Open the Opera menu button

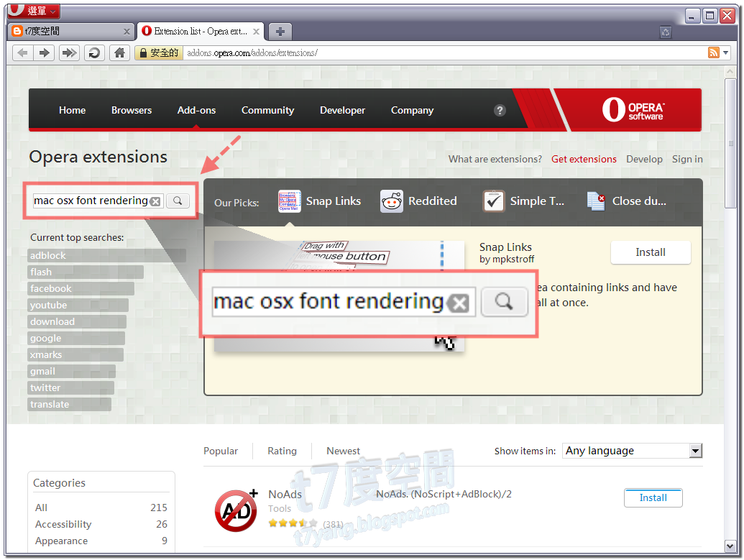[x=33, y=11]
